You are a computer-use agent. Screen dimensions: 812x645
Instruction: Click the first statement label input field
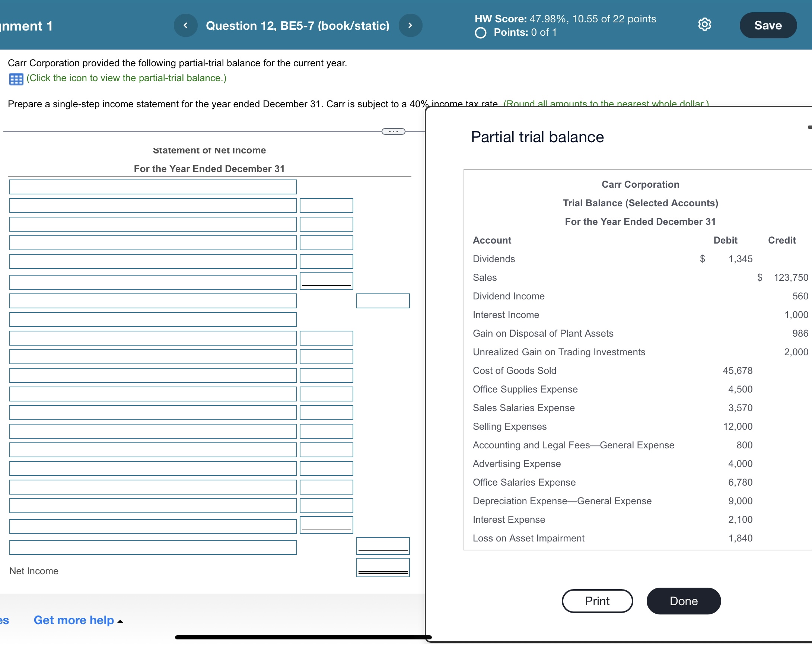153,187
